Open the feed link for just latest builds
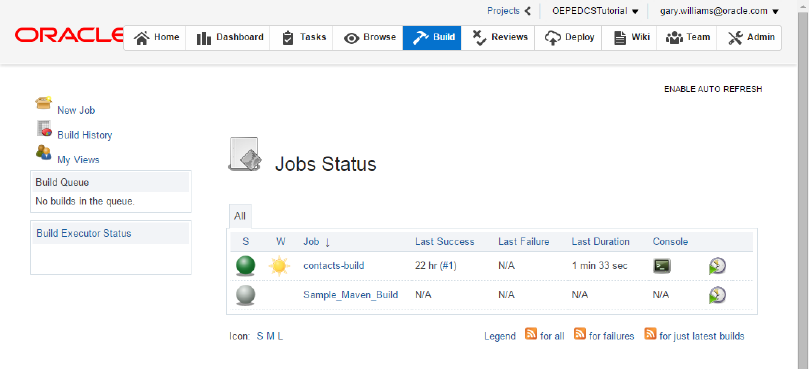Screen dimensions: 809x369 pos(702,336)
